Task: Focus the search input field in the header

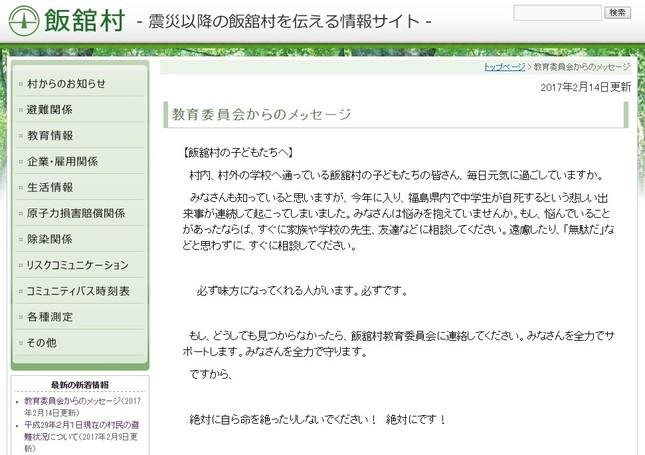Action: [x=557, y=13]
